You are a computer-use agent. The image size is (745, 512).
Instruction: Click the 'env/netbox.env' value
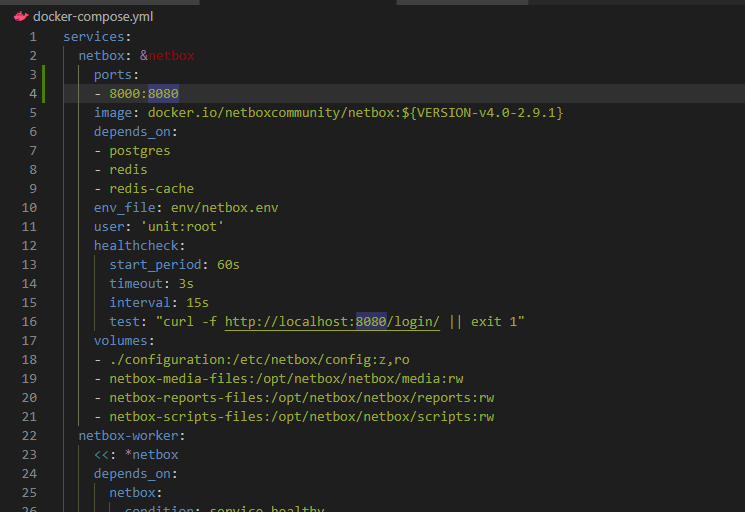pos(225,208)
